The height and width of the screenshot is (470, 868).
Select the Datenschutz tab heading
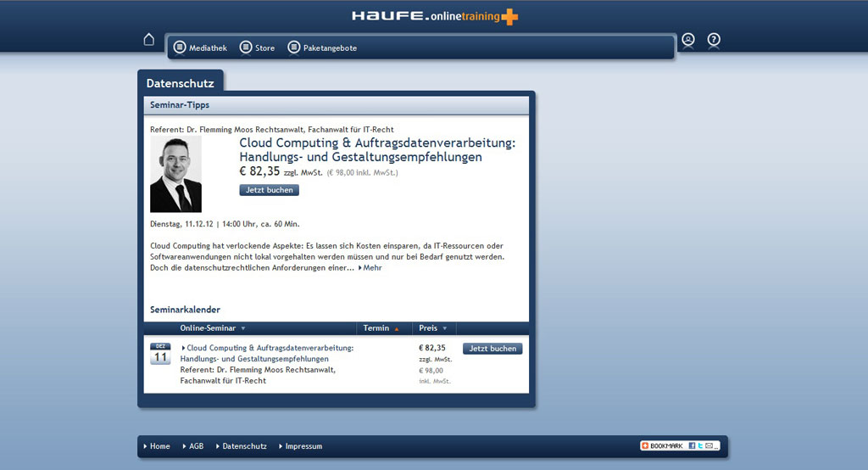coord(180,83)
